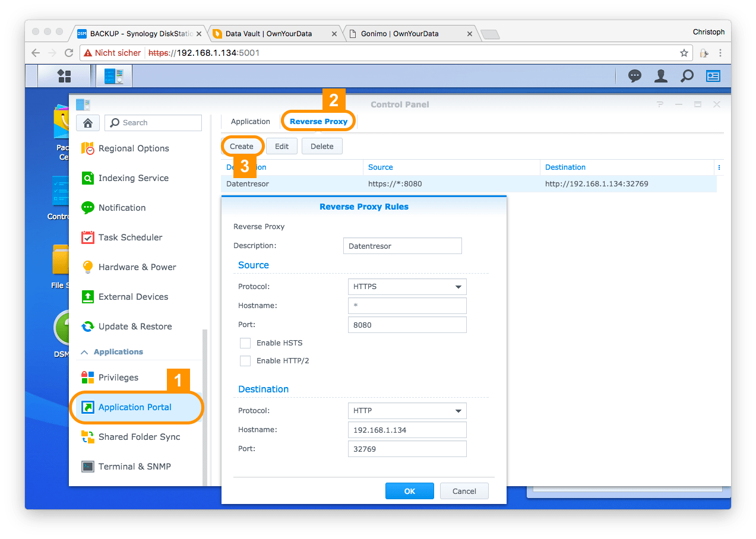Open the widgets panel icon
The height and width of the screenshot is (539, 756).
click(713, 76)
